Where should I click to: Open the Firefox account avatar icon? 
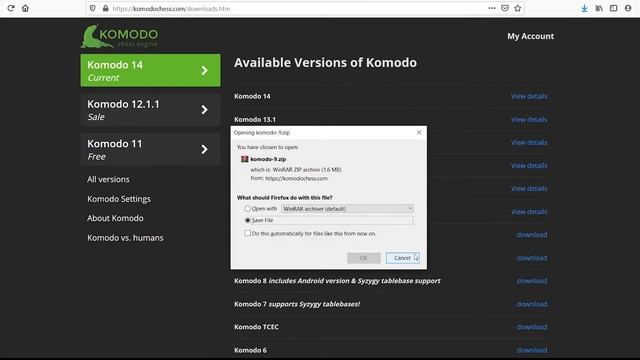click(x=628, y=8)
